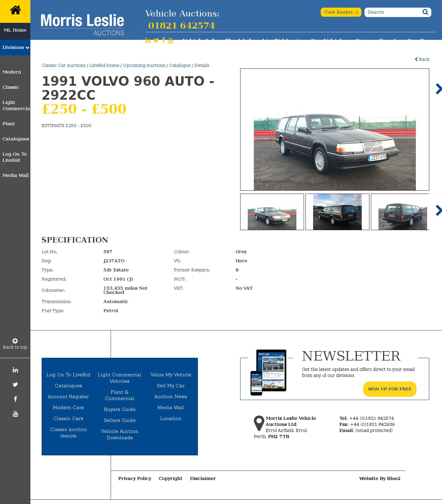The height and width of the screenshot is (504, 442).
Task: Open Twitter icon in left sidebar
Action: coord(15,385)
